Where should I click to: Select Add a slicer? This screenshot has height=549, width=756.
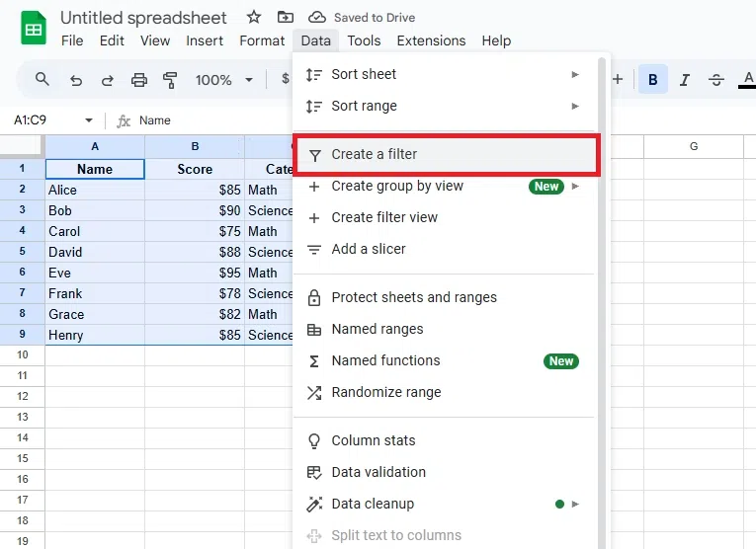click(444, 249)
